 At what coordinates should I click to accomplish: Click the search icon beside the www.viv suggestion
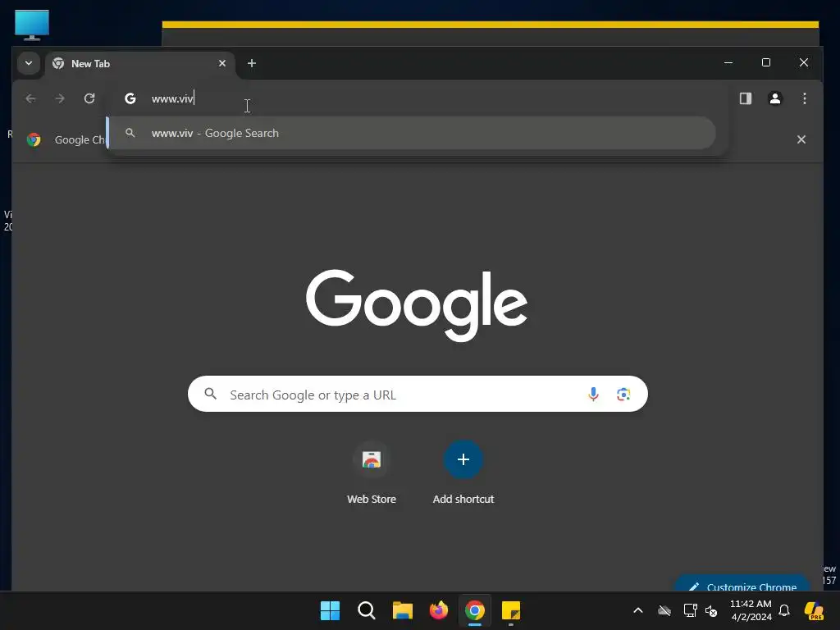(130, 132)
